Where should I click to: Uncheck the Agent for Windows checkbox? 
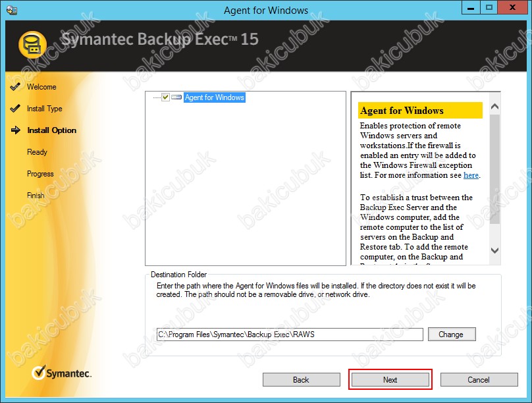[x=165, y=97]
